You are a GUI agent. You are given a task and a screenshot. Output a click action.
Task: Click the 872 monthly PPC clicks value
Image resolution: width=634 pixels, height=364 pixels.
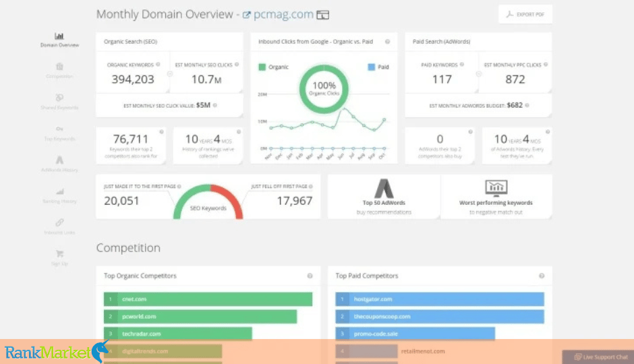point(515,80)
